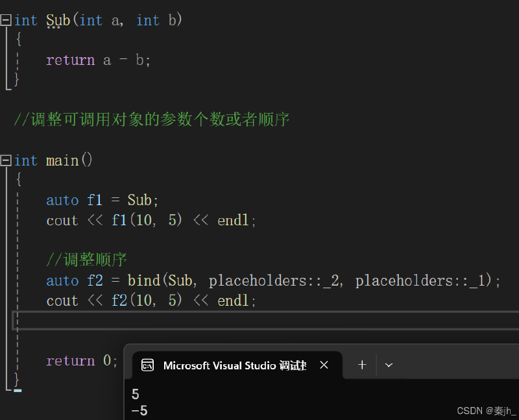Click the main function name
519x420 pixels.
[x=62, y=161]
